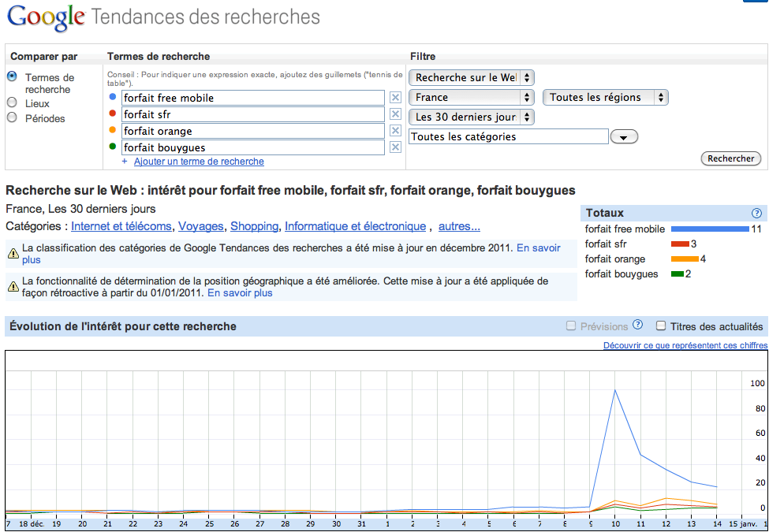Open the Totaux help question-mark icon
This screenshot has height=532, width=769.
(x=756, y=213)
